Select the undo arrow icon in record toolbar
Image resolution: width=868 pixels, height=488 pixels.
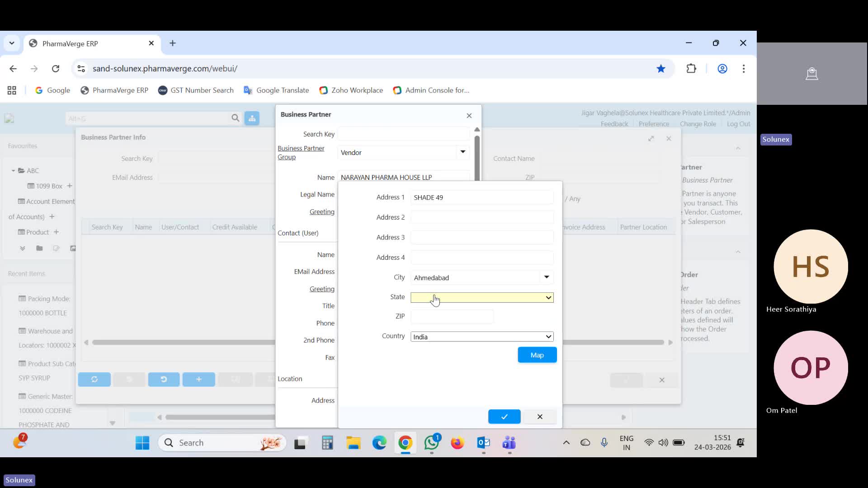pos(164,380)
